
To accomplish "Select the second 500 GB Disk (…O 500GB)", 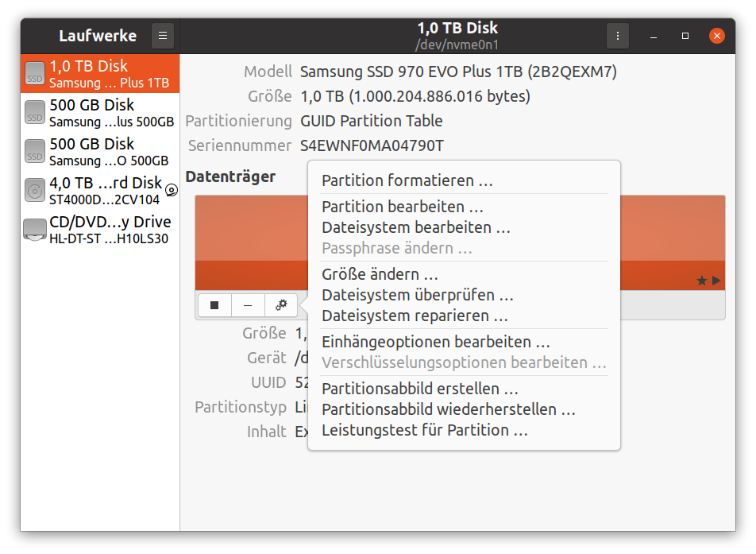I will pos(100,152).
